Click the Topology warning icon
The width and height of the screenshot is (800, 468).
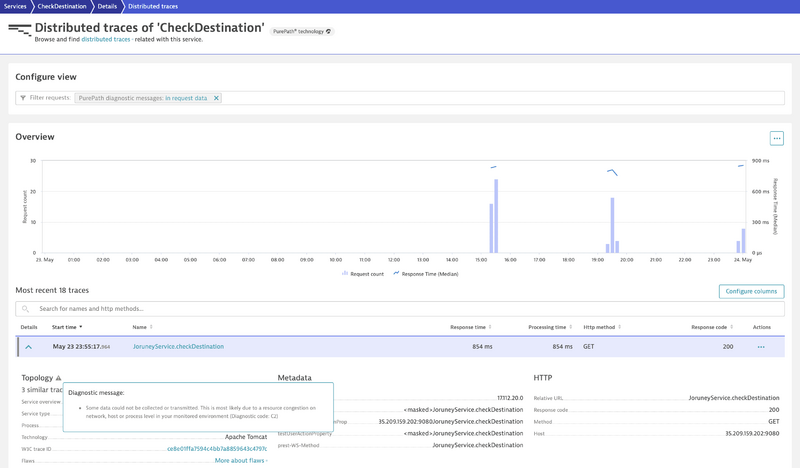(59, 378)
